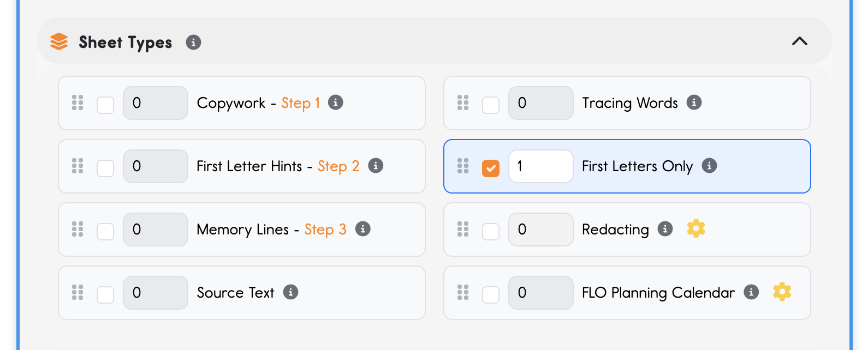
Task: Open info for Copywork Step 1
Action: coord(336,102)
